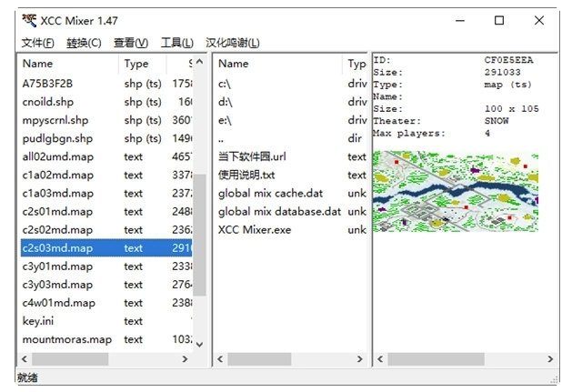
Task: Sort left pane by Type column header
Action: (x=143, y=64)
